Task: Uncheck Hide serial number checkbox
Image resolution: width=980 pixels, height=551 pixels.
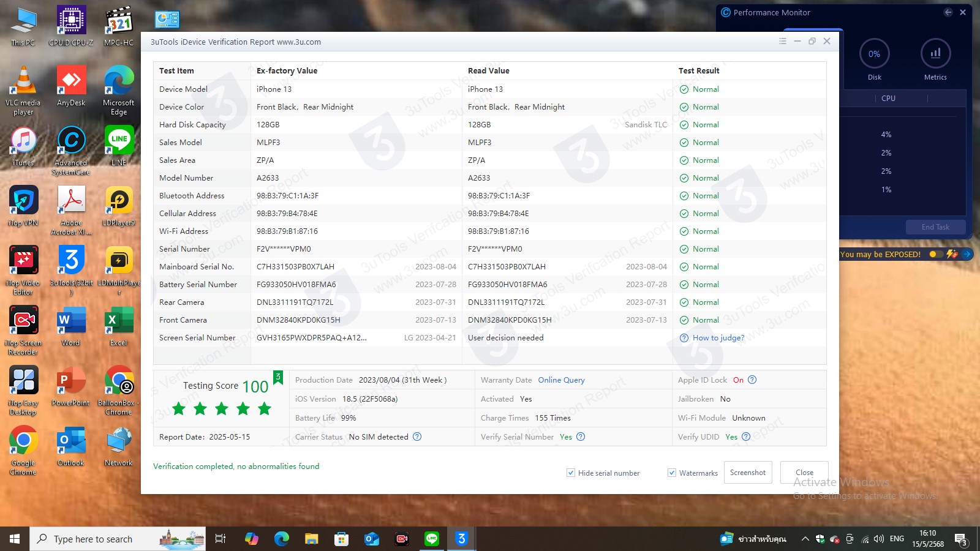Action: pos(571,473)
